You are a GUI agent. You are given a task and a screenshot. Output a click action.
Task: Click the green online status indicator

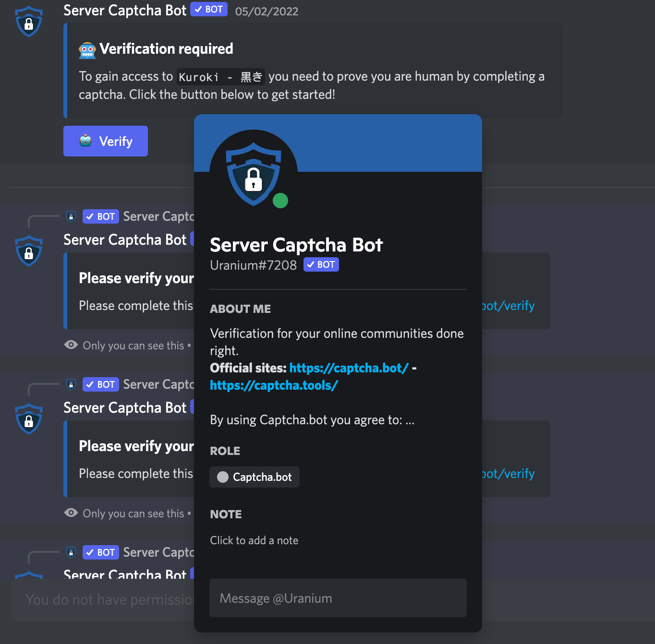pos(280,201)
